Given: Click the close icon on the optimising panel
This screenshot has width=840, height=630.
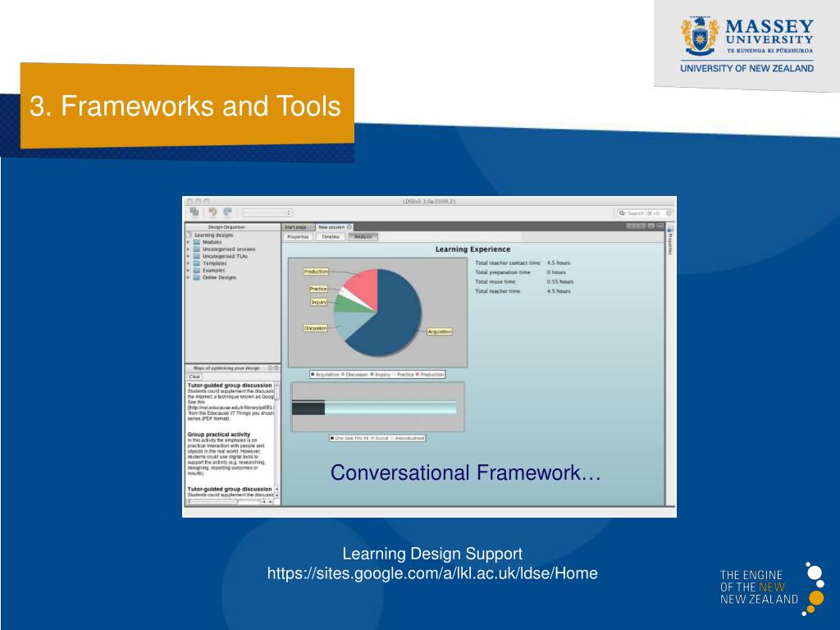Looking at the screenshot, I should [276, 368].
